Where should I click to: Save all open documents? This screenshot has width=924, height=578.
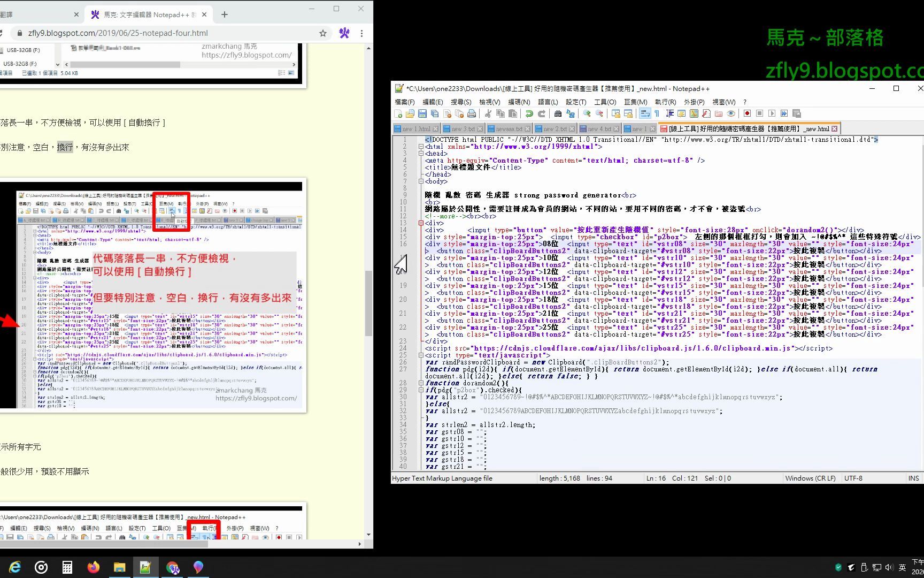[434, 113]
